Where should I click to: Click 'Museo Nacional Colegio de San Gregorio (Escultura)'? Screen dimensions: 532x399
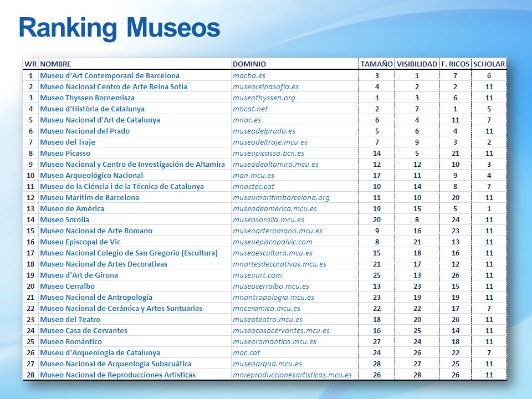click(129, 253)
